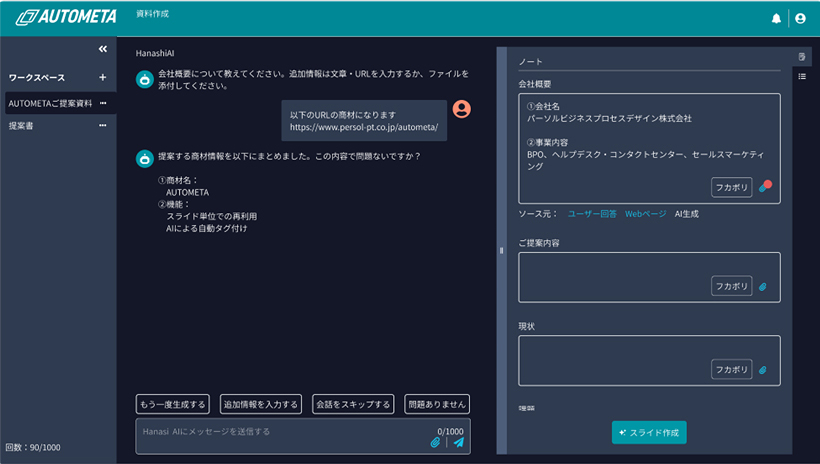Image resolution: width=820 pixels, height=464 pixels.
Task: Click もう一度生成する to regenerate
Action: tap(173, 404)
